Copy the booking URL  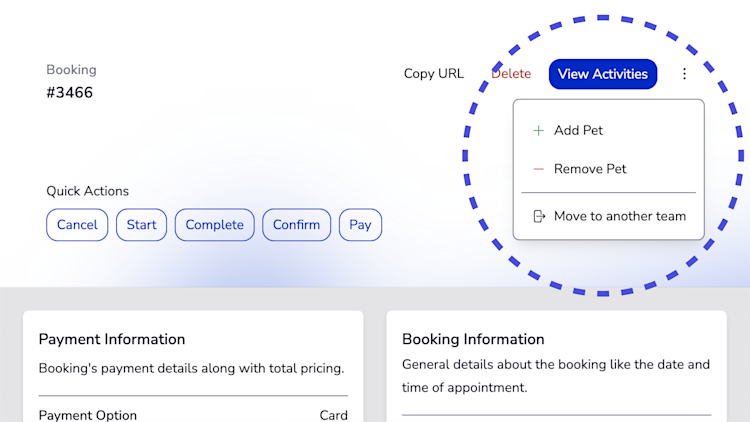point(433,74)
